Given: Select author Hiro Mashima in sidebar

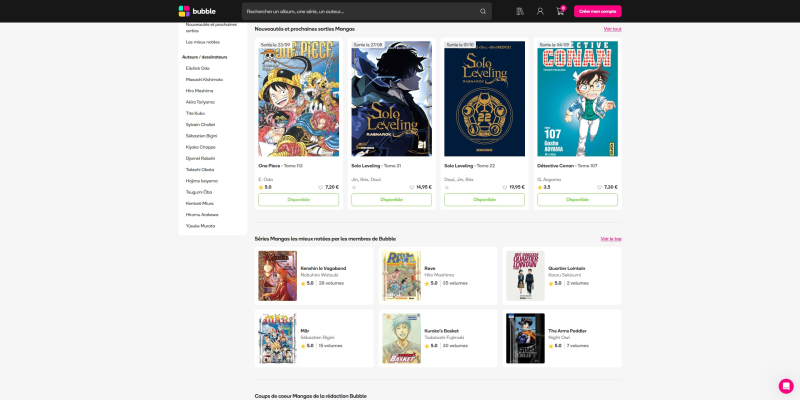Looking at the screenshot, I should [199, 91].
